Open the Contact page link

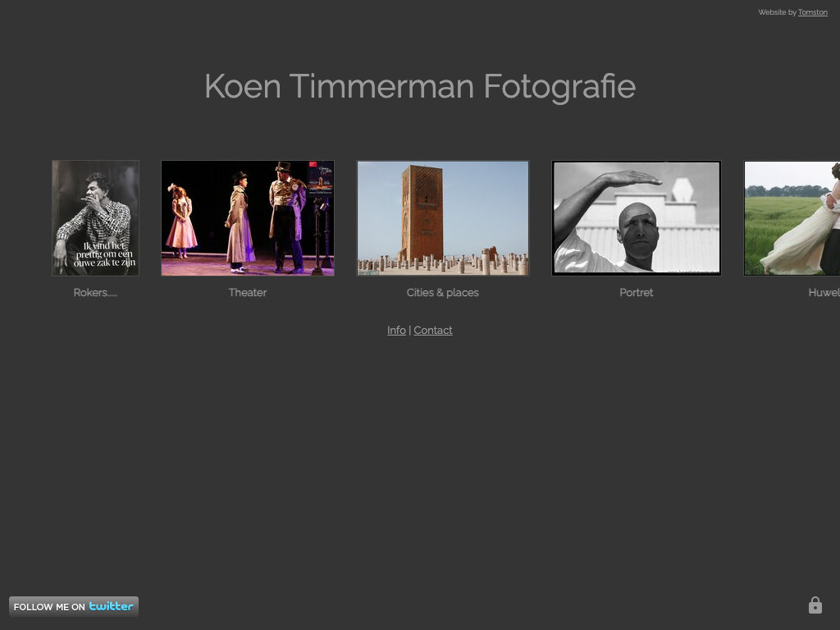pos(432,330)
